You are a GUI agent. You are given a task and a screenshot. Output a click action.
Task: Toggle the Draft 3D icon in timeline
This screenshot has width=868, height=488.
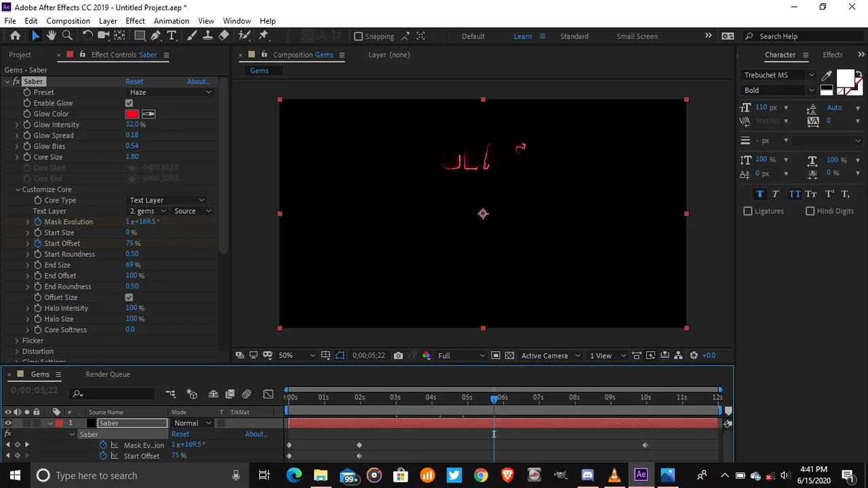point(192,394)
